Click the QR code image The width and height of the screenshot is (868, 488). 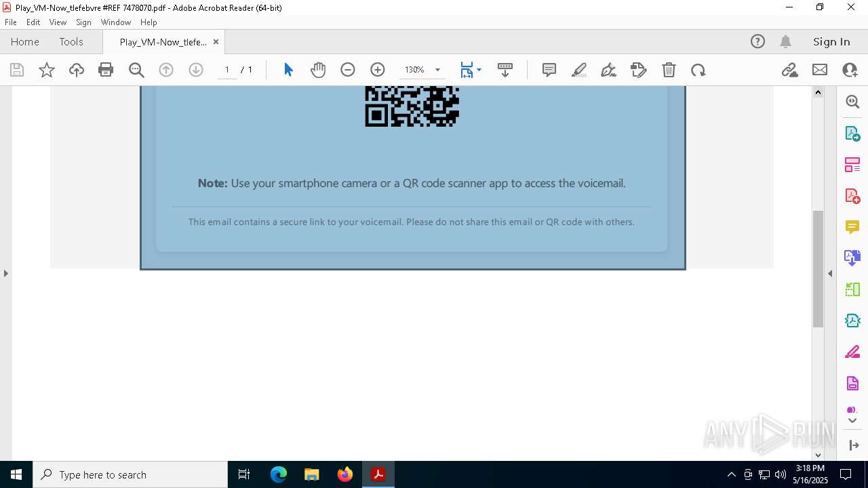coord(412,106)
